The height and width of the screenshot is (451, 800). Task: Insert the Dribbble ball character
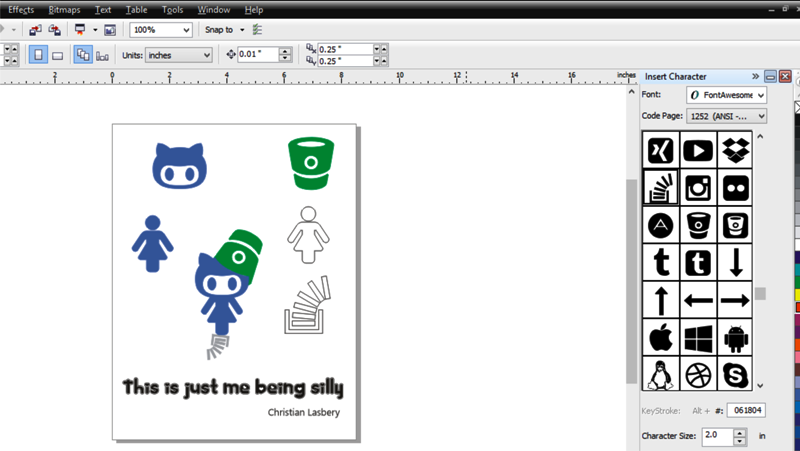pos(698,373)
